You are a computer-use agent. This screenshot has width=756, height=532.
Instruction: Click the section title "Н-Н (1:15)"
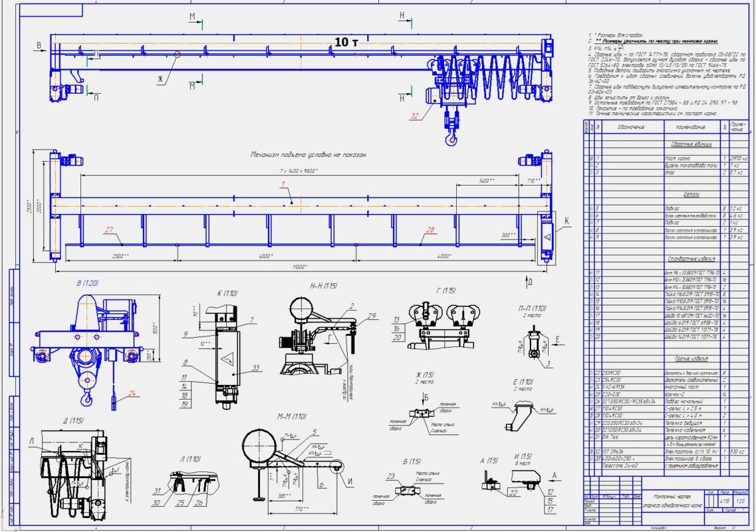coord(323,286)
